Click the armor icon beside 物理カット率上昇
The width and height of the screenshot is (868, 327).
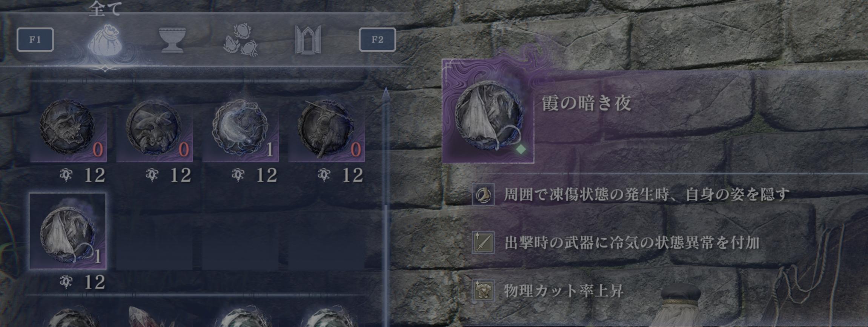coord(483,290)
